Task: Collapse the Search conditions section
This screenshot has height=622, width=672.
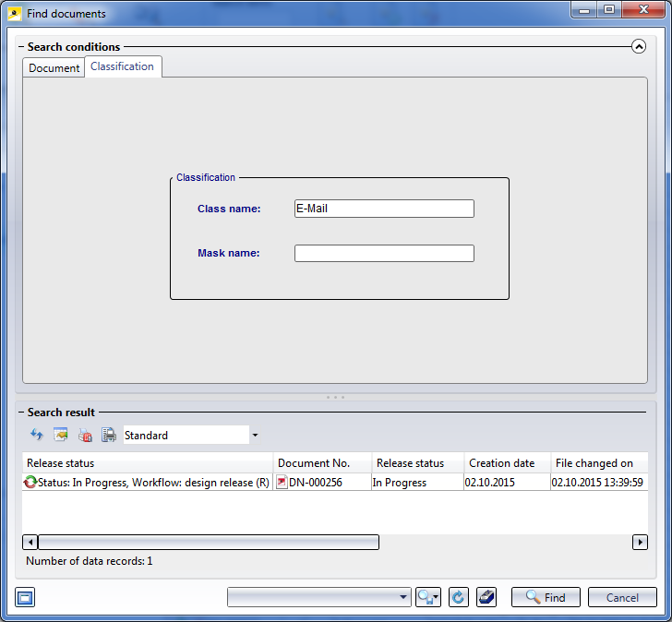Action: click(639, 46)
